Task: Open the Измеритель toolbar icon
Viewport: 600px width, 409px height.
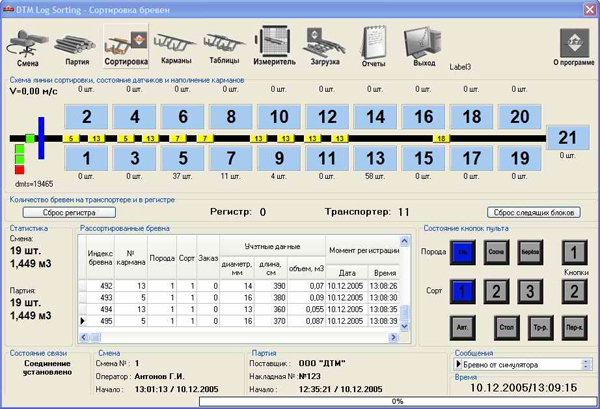Action: (274, 46)
